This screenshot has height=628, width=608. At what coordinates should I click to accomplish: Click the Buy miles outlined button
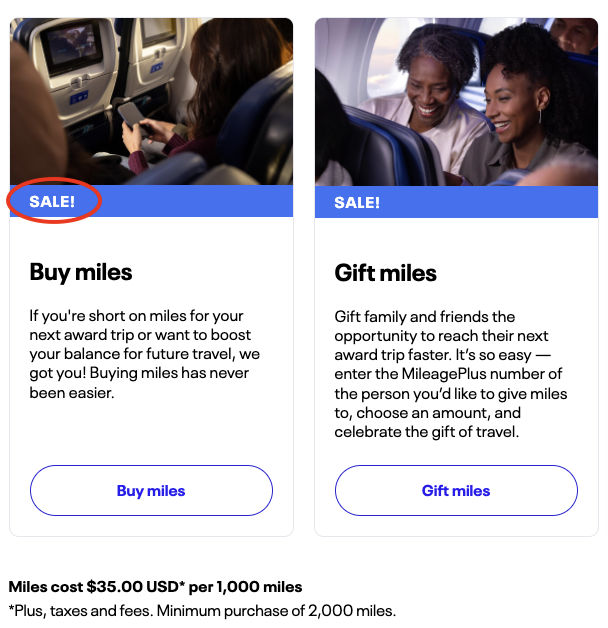151,490
